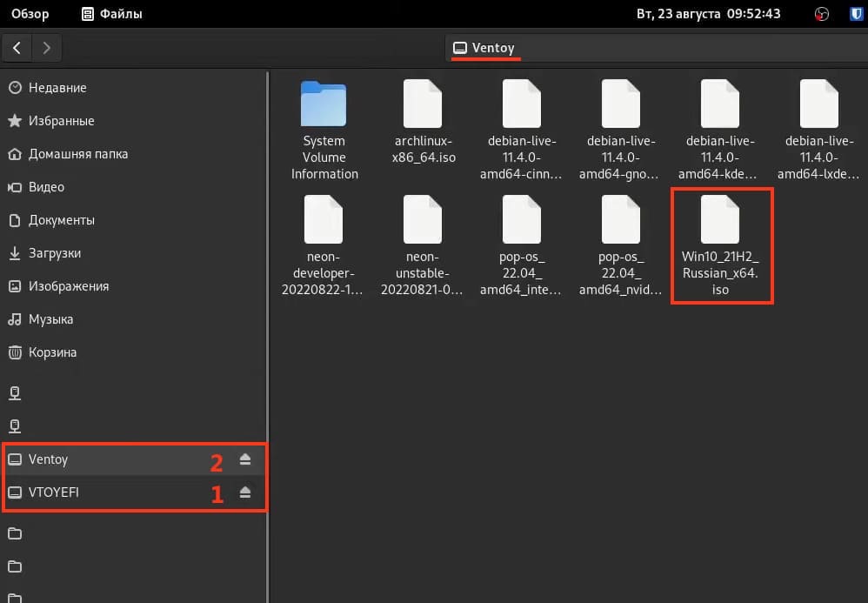Select the System Volume Information folder

point(324,131)
